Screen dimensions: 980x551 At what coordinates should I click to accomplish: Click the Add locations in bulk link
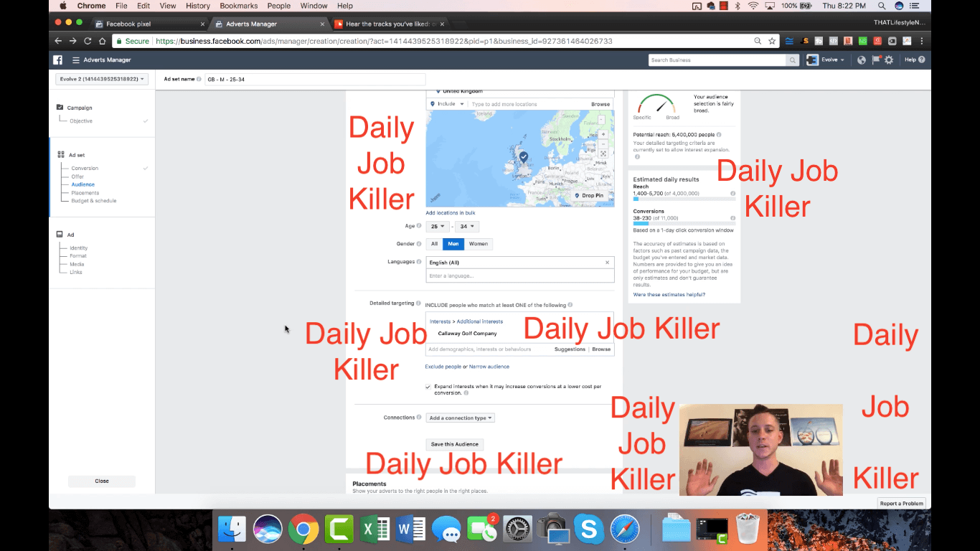[450, 213]
